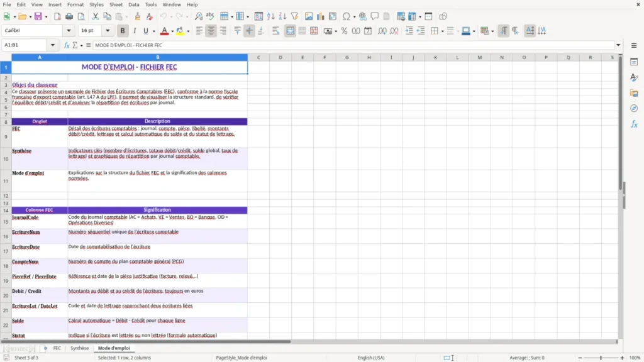Screen dimensions: 644x362
Task: Insert comment icon
Action: point(375,16)
